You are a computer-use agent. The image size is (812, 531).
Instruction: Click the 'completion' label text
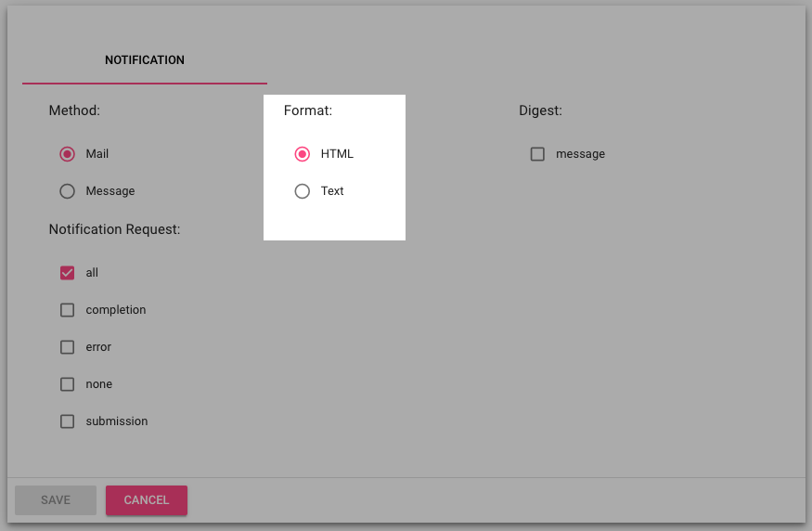[116, 310]
